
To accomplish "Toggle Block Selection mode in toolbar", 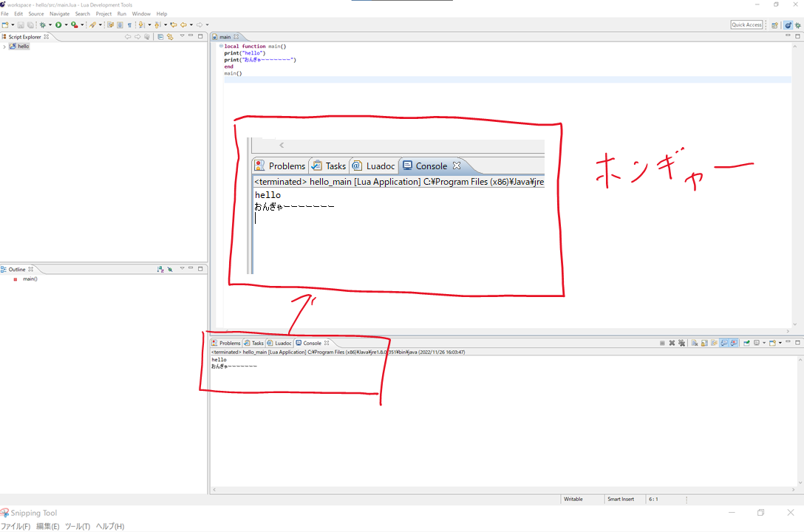I will 120,24.
